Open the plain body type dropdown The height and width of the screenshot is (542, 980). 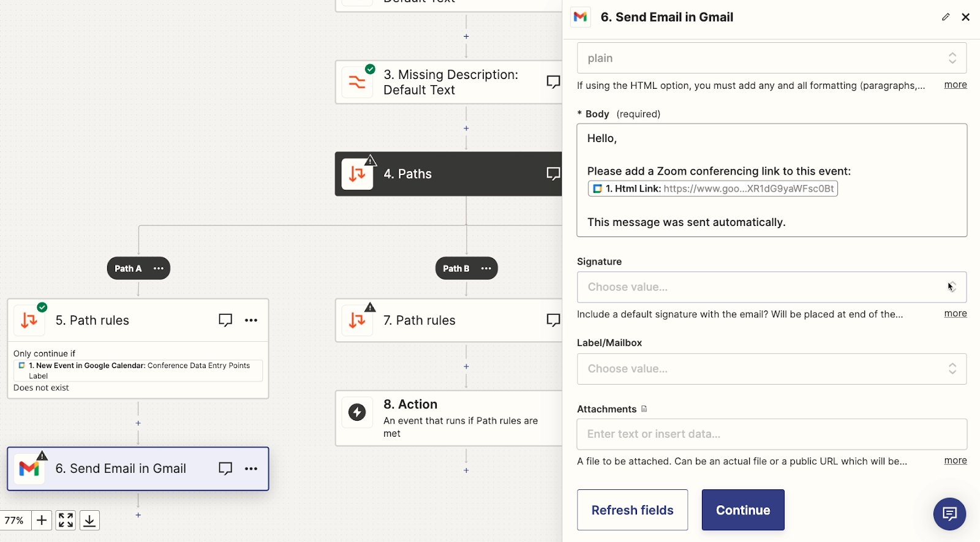click(x=772, y=58)
